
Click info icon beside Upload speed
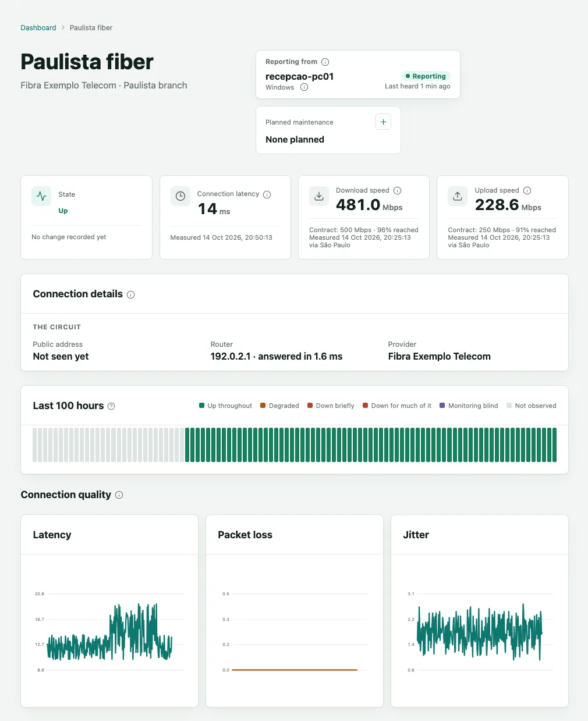527,190
